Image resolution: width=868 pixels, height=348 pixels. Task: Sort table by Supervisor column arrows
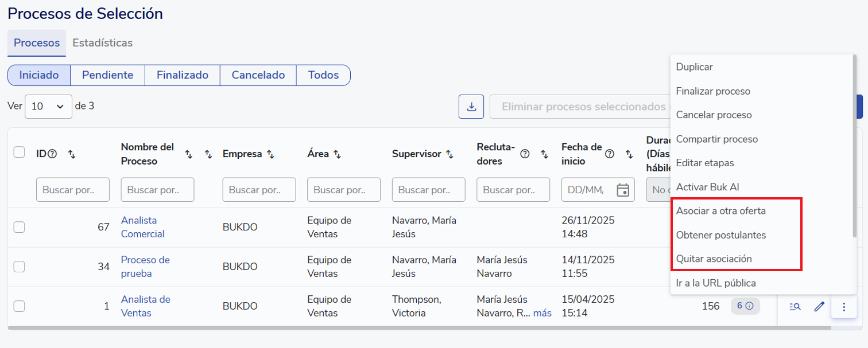(x=449, y=154)
